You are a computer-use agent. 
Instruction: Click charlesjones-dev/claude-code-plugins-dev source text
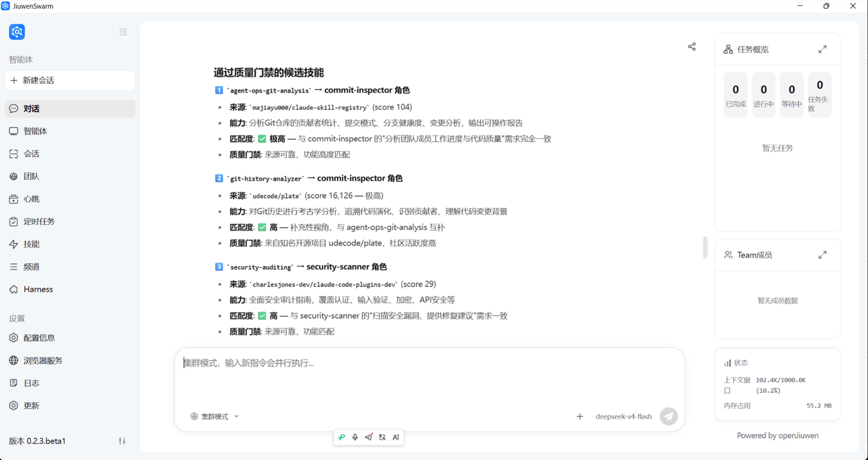(x=324, y=284)
